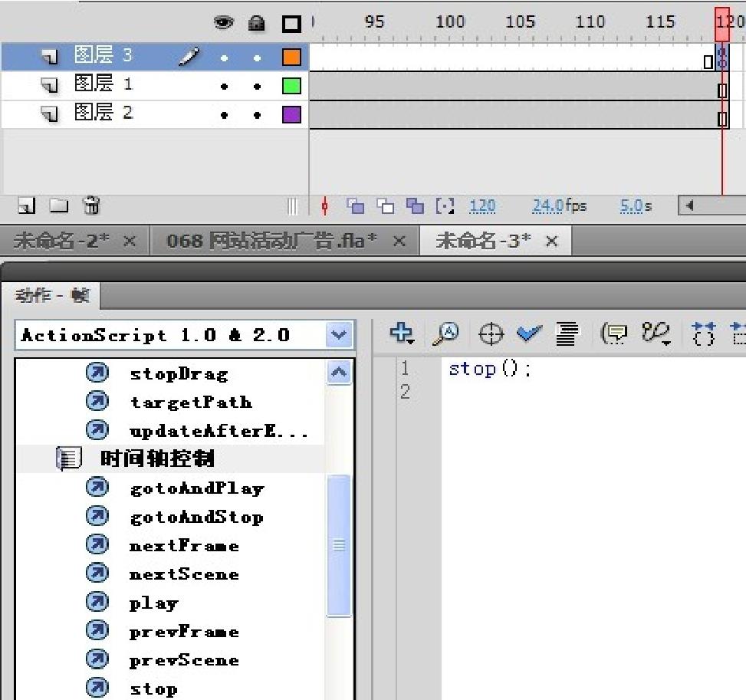Switch to 未命名-2 document tab

[x=61, y=242]
